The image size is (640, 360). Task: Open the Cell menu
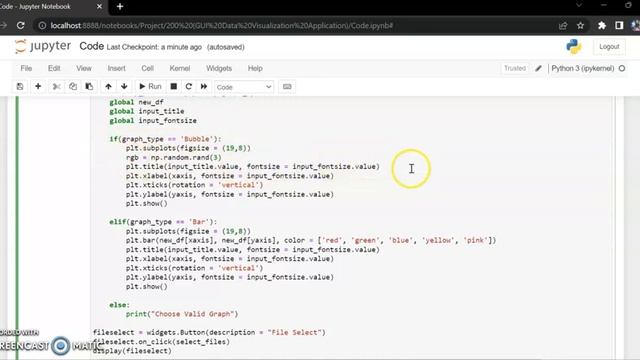tap(147, 68)
